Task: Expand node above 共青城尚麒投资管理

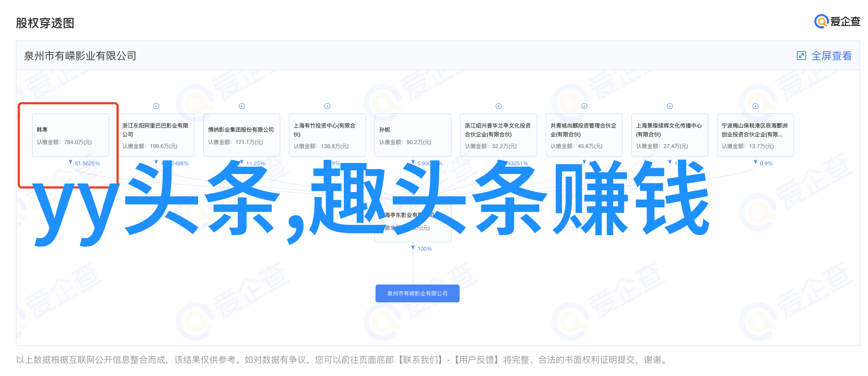Action: [584, 106]
